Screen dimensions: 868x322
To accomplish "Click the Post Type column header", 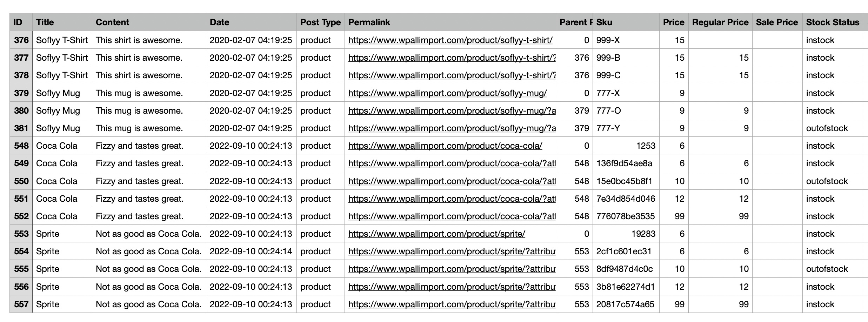I will tap(320, 22).
